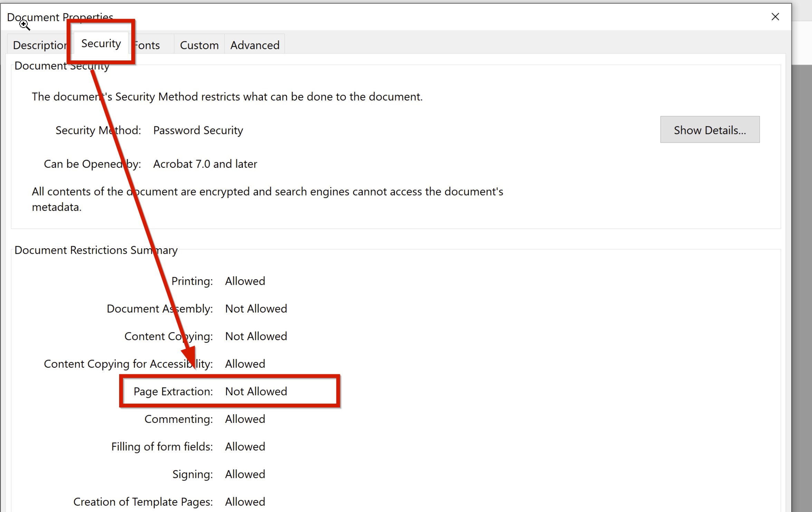
Task: Click Page Extraction Not Allowed value
Action: 256,391
